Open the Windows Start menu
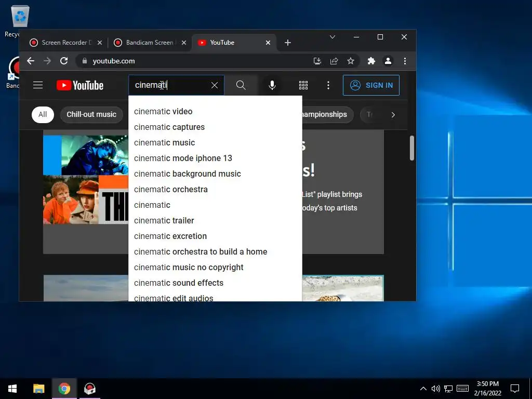Screen dimensions: 532x399 coord(12,389)
